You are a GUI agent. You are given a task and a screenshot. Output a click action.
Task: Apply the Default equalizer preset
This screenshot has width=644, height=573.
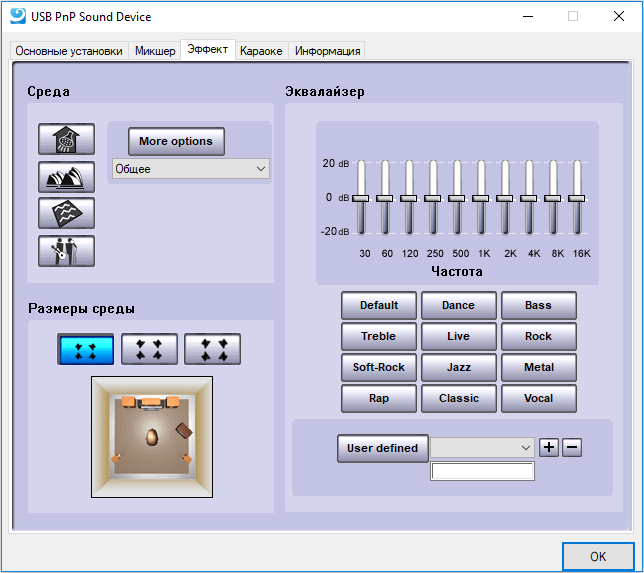point(379,305)
